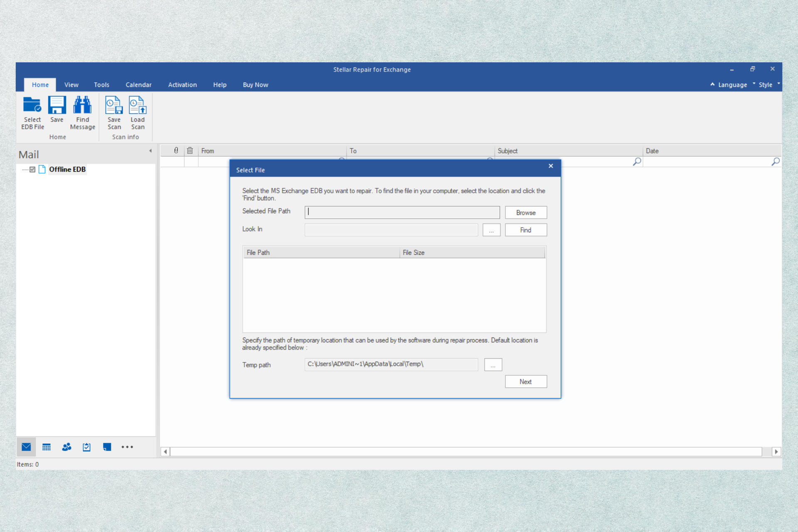Click the Find button in dialog
This screenshot has height=532, width=798.
526,230
